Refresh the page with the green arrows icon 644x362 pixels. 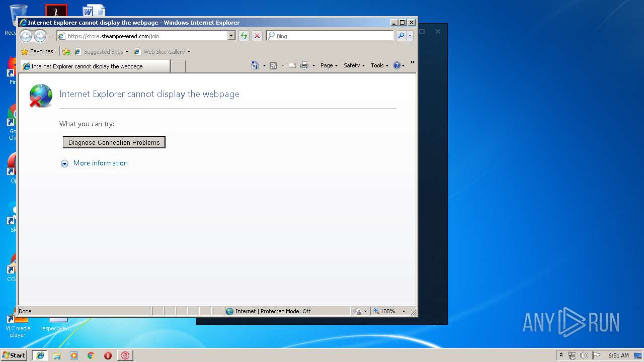[244, 36]
